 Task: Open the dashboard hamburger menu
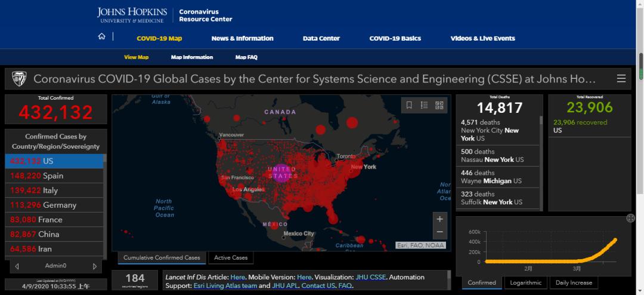click(621, 79)
